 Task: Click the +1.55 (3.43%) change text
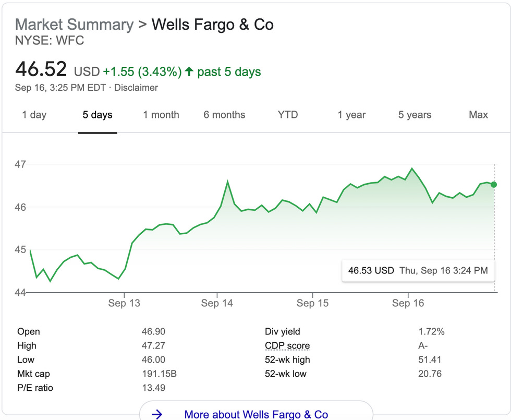[142, 72]
